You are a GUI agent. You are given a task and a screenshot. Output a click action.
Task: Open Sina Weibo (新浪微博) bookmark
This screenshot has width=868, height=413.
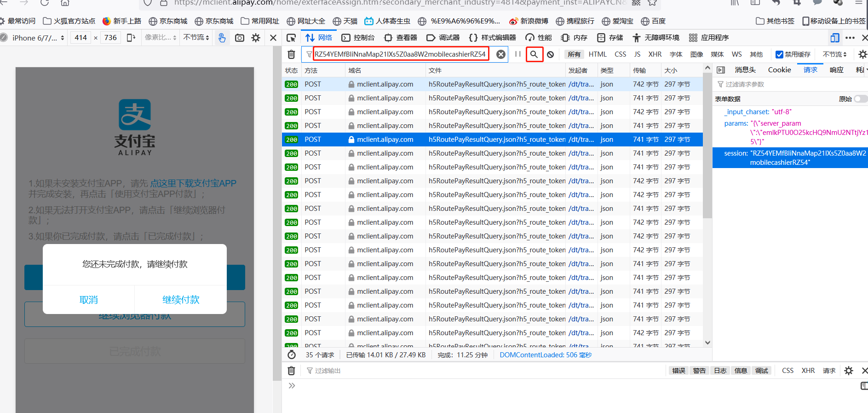529,21
